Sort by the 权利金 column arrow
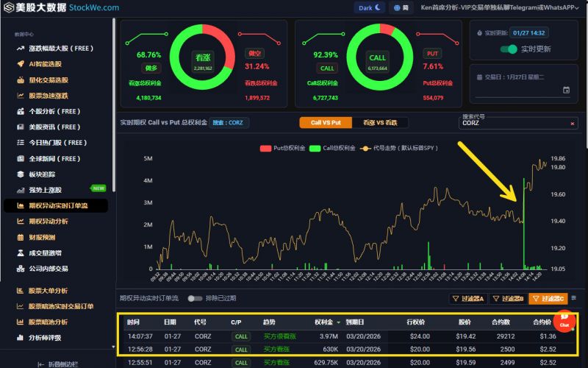This screenshot has height=368, width=588. click(339, 322)
